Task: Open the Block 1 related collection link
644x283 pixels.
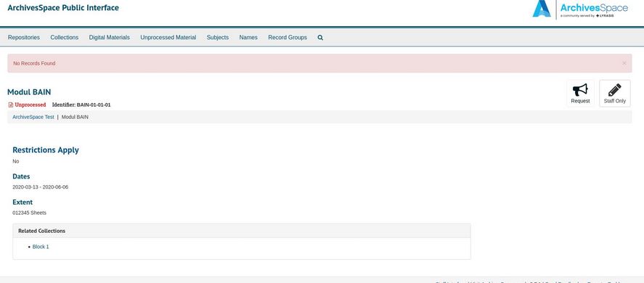Action: click(x=41, y=247)
